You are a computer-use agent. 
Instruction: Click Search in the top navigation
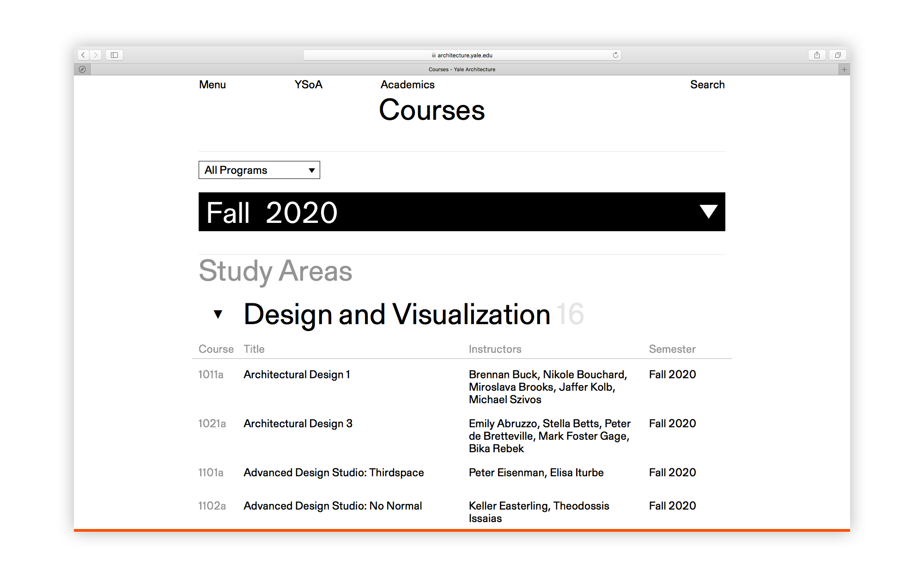[x=707, y=85]
